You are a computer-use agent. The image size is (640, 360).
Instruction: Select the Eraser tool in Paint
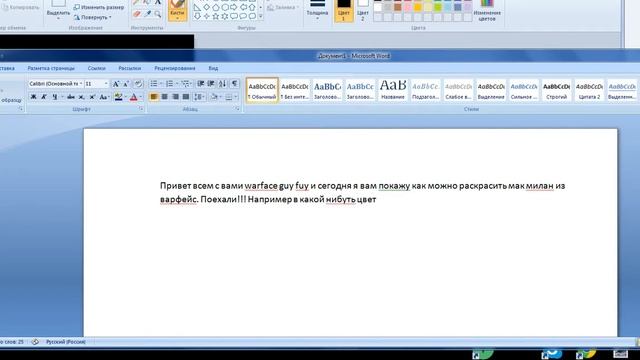(137, 13)
